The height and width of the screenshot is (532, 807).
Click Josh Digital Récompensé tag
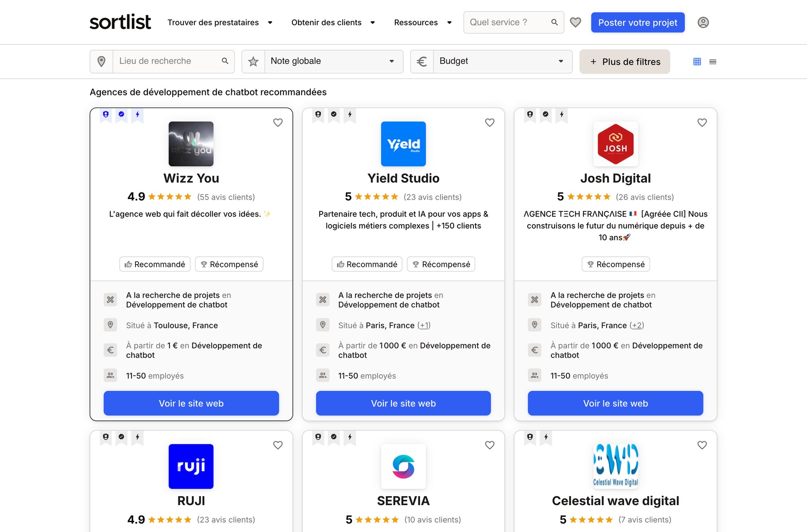tap(616, 264)
